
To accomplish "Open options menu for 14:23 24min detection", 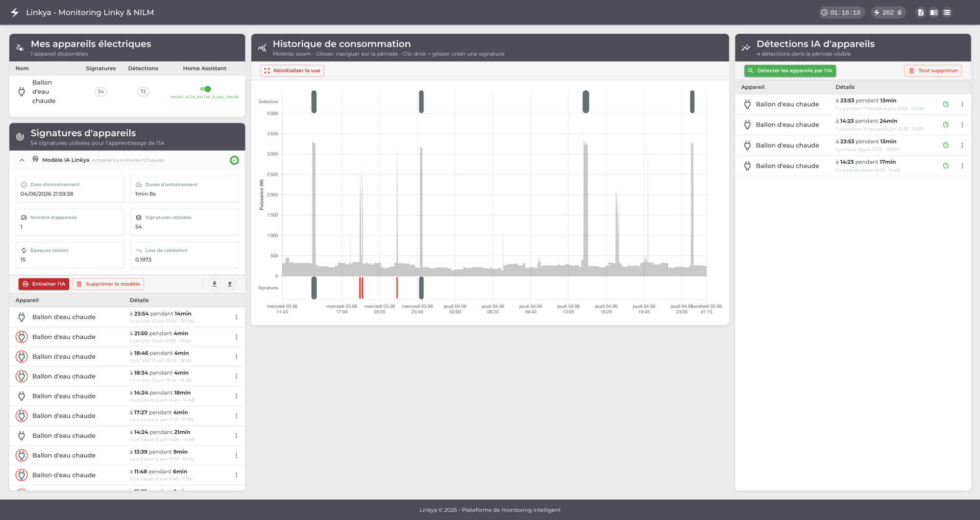I will tap(962, 125).
